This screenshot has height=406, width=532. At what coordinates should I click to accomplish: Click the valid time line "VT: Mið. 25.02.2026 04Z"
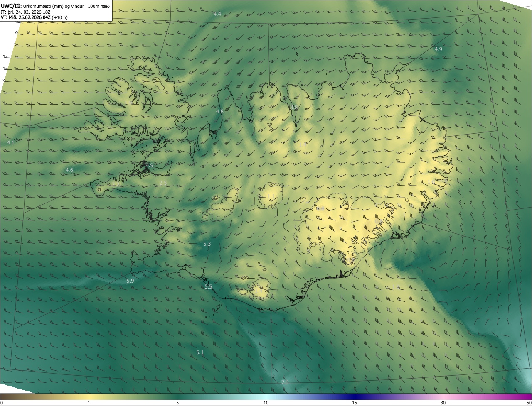coord(26,17)
